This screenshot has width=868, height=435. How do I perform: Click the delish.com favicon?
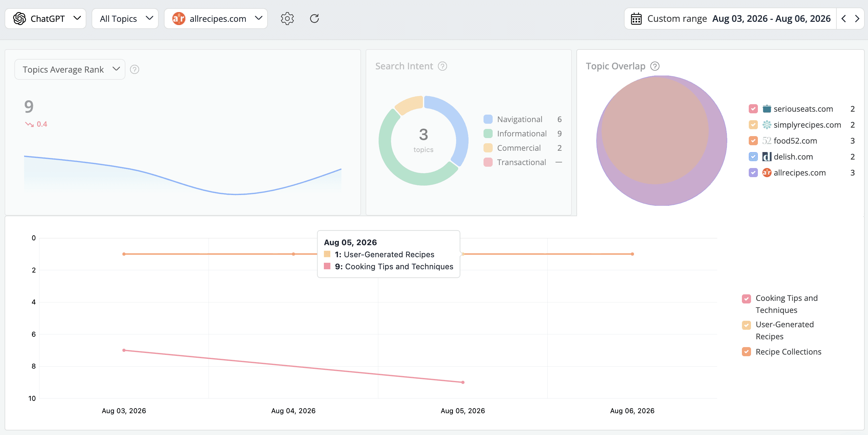(767, 157)
